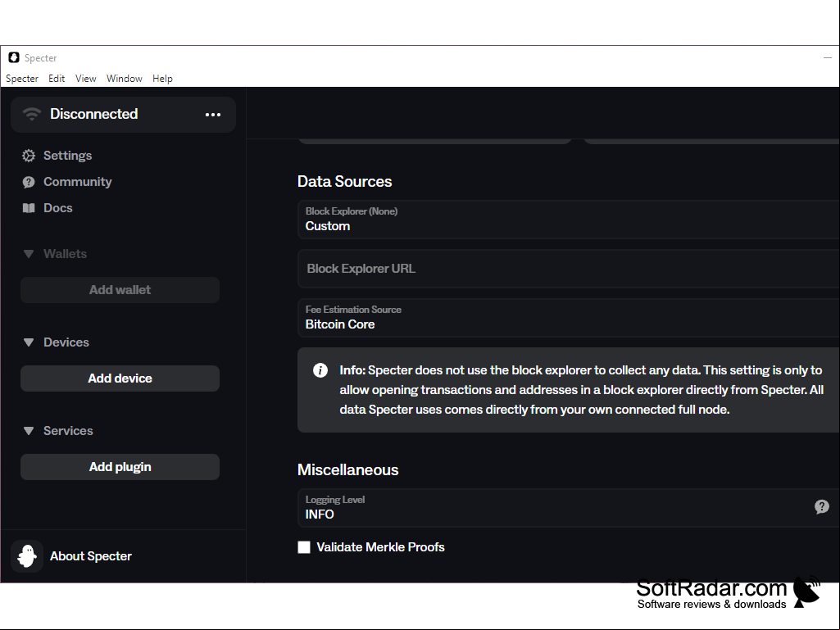Image resolution: width=840 pixels, height=630 pixels.
Task: Open the Docs link in sidebar
Action: 58,208
